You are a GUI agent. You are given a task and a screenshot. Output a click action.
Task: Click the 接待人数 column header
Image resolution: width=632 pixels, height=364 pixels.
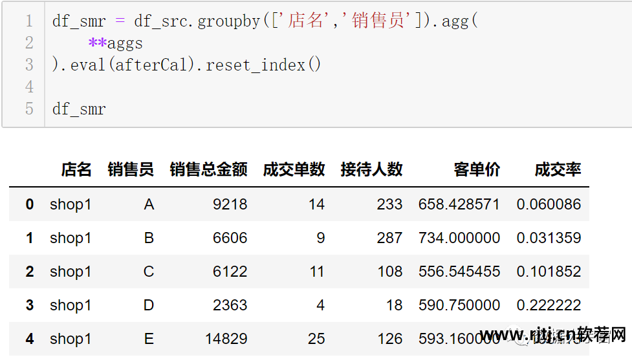point(371,169)
